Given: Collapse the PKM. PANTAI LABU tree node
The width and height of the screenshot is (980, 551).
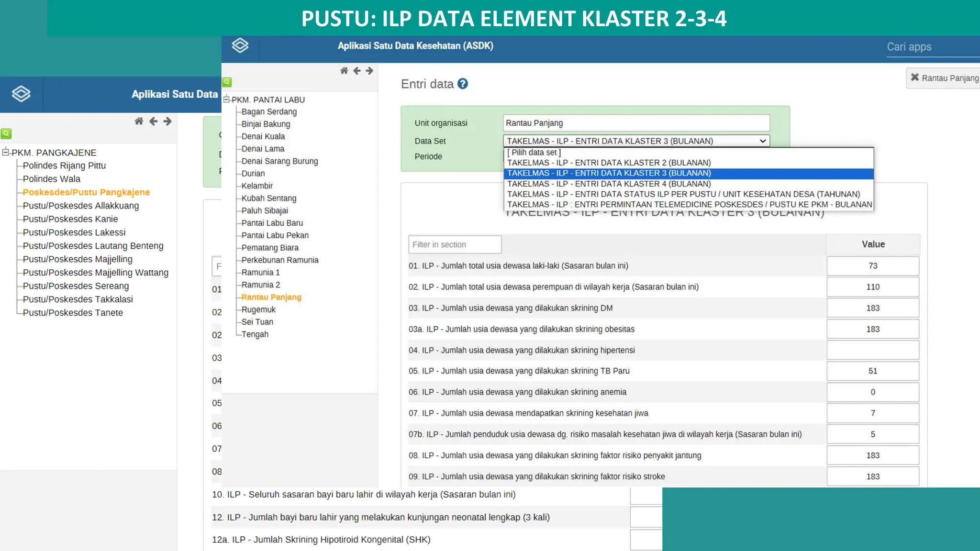Looking at the screenshot, I should pyautogui.click(x=226, y=99).
